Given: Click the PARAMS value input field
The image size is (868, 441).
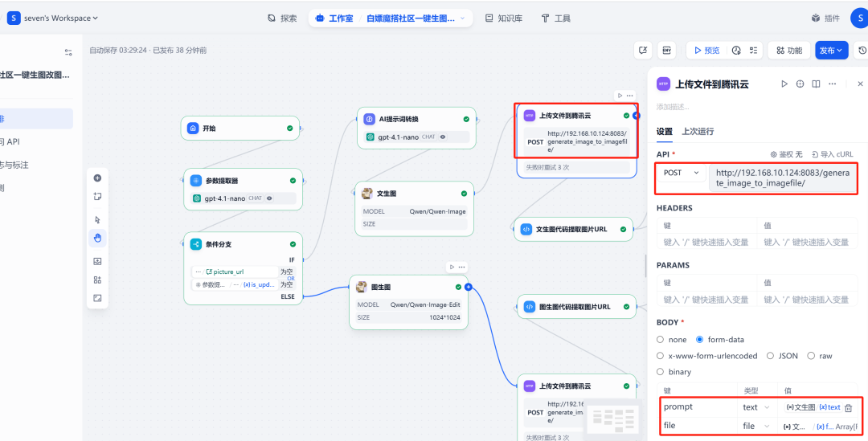Looking at the screenshot, I should coord(807,300).
